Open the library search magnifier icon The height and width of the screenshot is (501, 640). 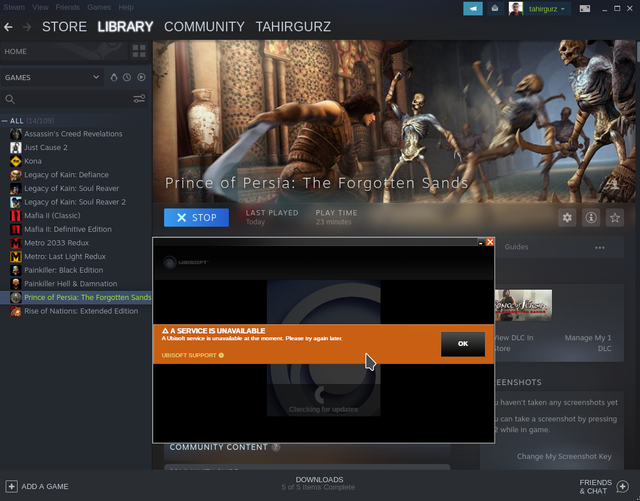(10, 99)
